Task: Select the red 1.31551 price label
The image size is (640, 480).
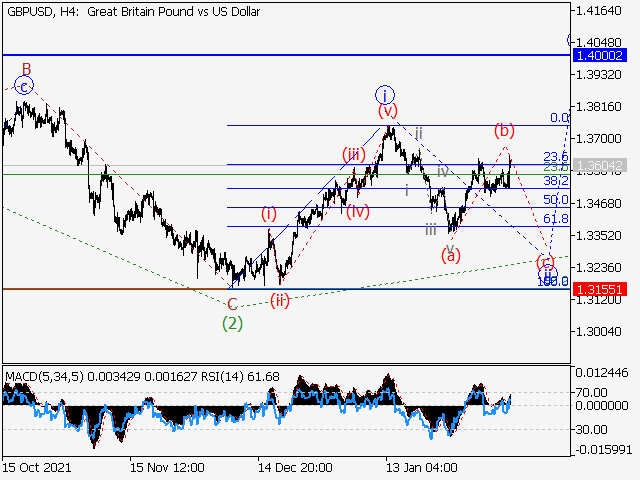Action: 599,289
